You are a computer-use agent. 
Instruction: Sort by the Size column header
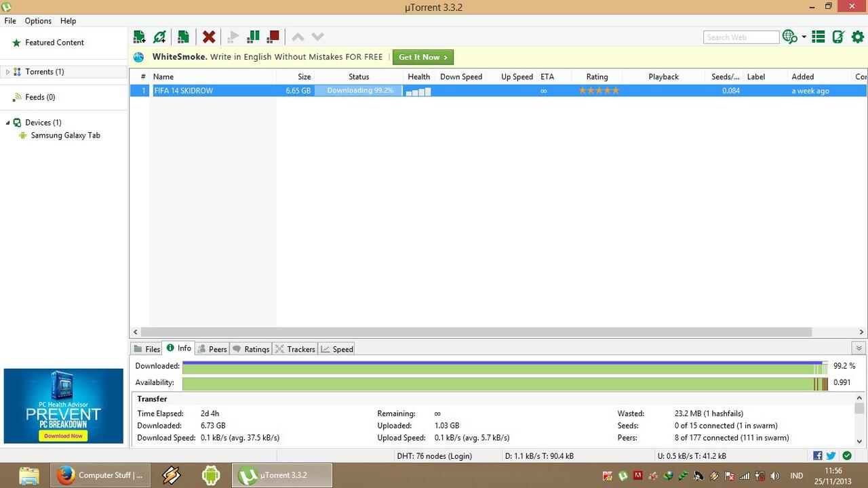click(296, 77)
